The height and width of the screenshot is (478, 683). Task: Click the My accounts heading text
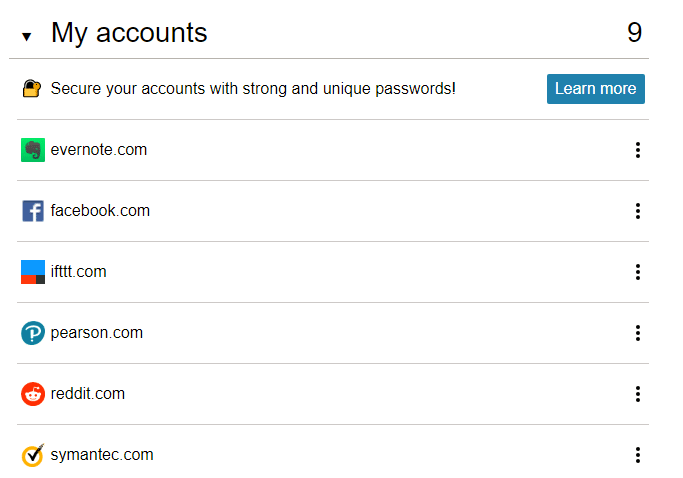point(129,33)
